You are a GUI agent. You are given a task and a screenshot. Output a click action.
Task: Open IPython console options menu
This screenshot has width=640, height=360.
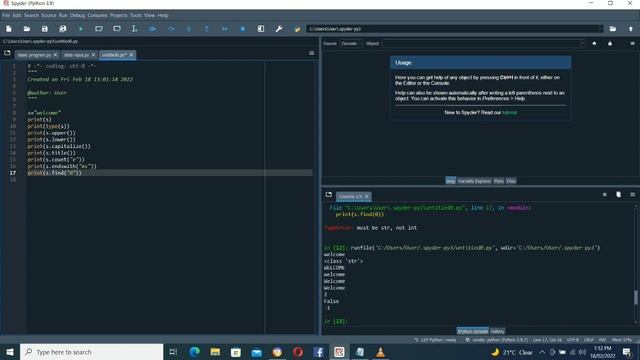tap(632, 195)
